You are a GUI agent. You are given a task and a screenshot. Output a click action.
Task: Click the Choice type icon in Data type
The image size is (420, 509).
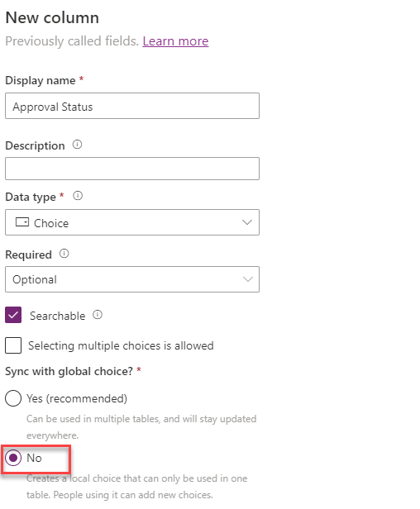[22, 222]
